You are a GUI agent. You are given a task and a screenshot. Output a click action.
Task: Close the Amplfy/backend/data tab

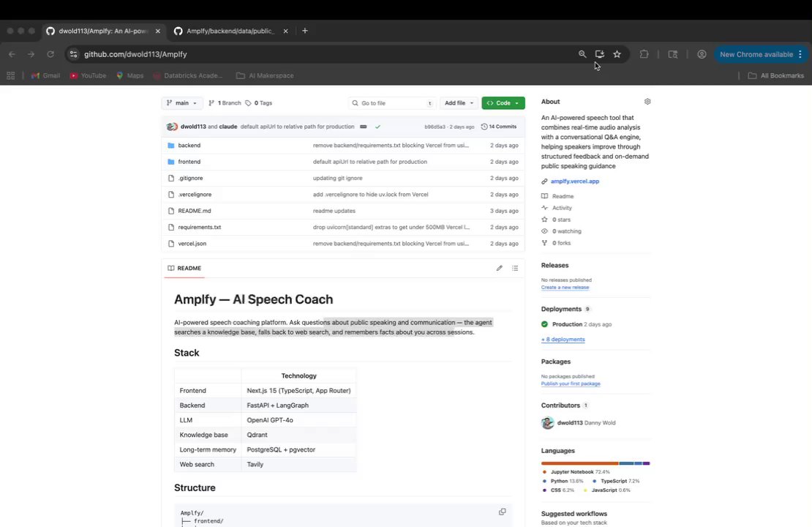[285, 31]
